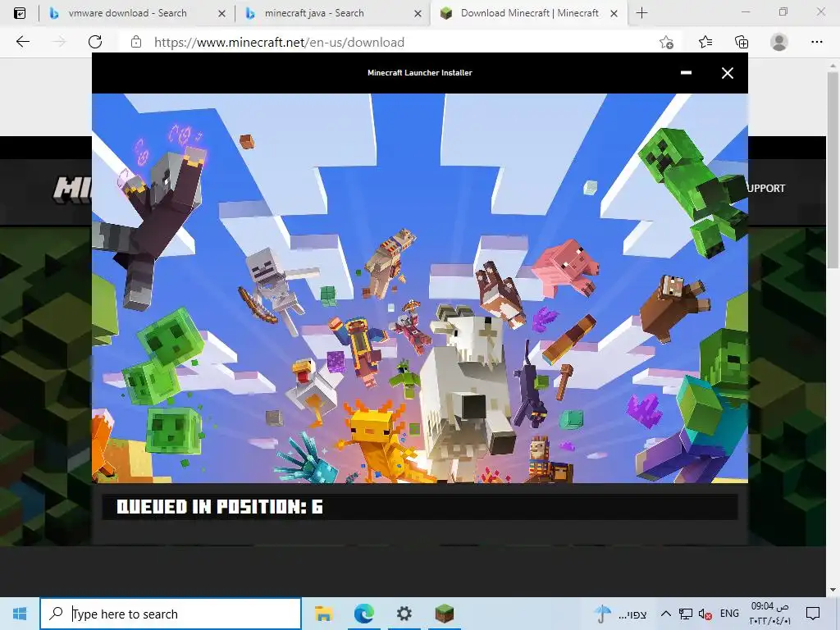Click the scrollbar down arrow
Screen dimensions: 840x630
[833, 590]
